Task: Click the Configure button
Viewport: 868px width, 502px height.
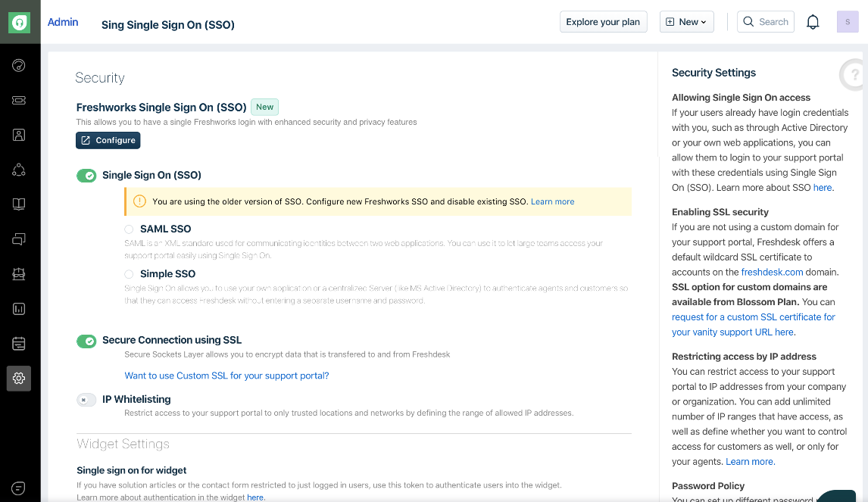Action: pos(108,140)
